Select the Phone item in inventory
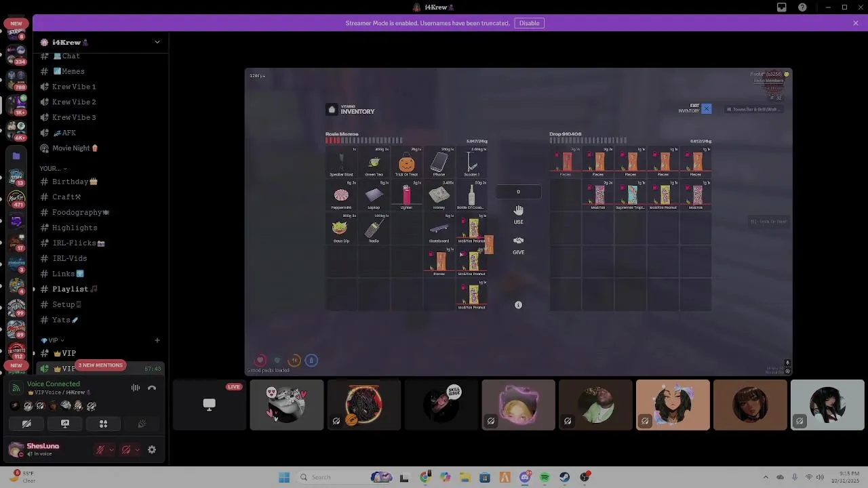 (x=439, y=163)
